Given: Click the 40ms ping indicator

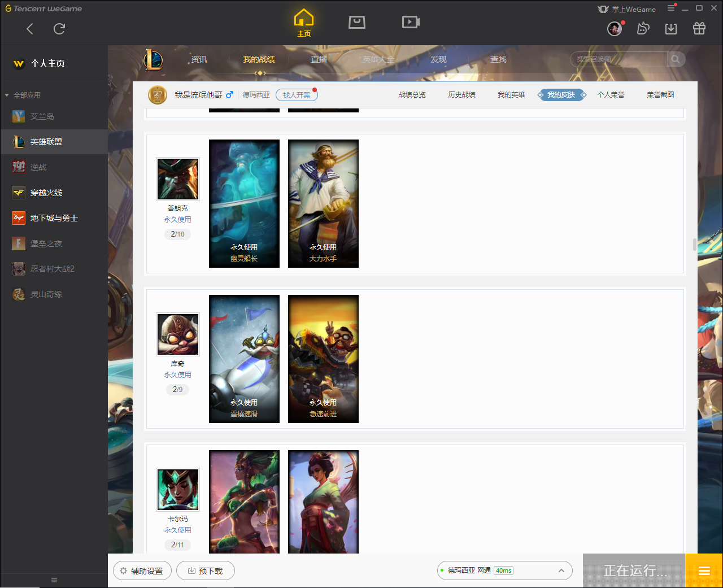Looking at the screenshot, I should (x=503, y=570).
